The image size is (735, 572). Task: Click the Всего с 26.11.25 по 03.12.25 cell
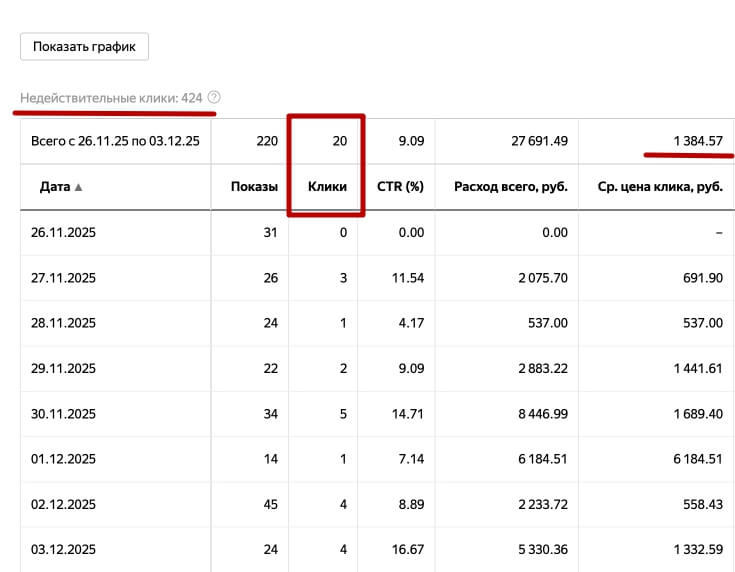115,141
